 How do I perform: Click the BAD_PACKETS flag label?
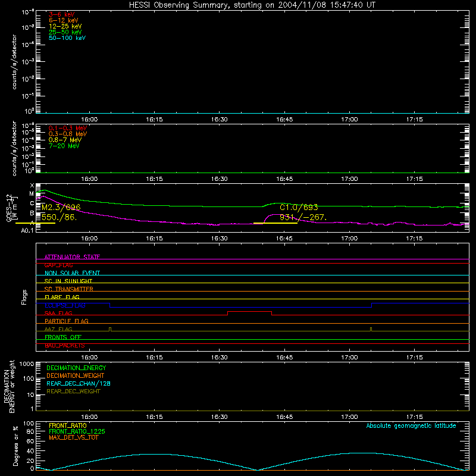pyautogui.click(x=65, y=345)
